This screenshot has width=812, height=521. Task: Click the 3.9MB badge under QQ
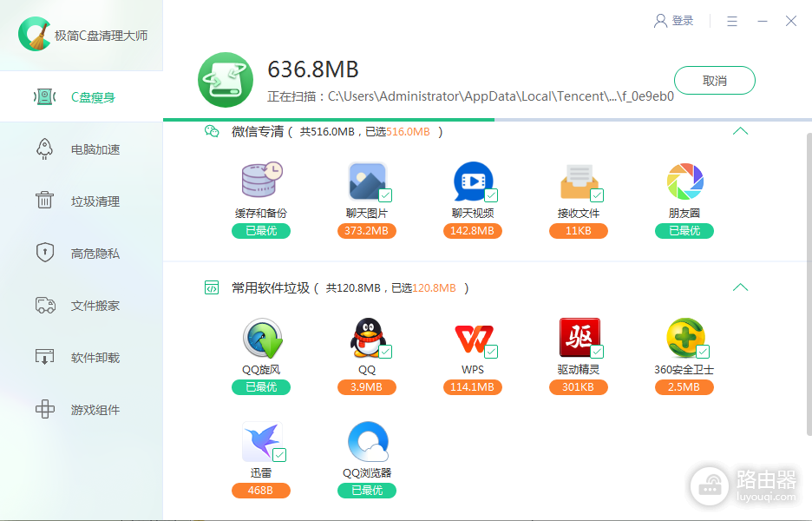click(367, 387)
